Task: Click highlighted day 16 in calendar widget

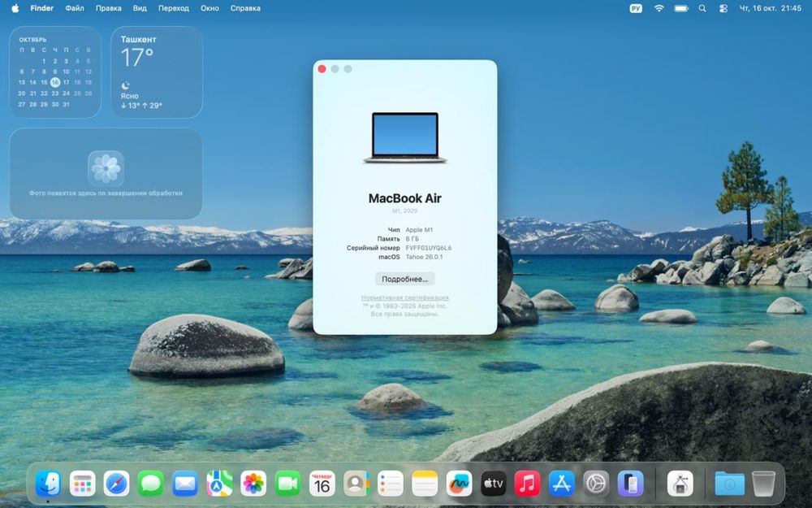Action: 55,82
